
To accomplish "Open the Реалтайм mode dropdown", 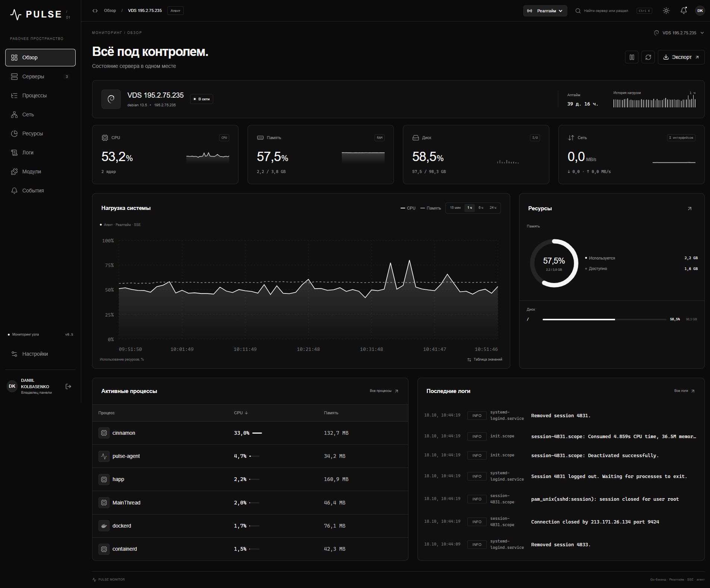I will [545, 11].
